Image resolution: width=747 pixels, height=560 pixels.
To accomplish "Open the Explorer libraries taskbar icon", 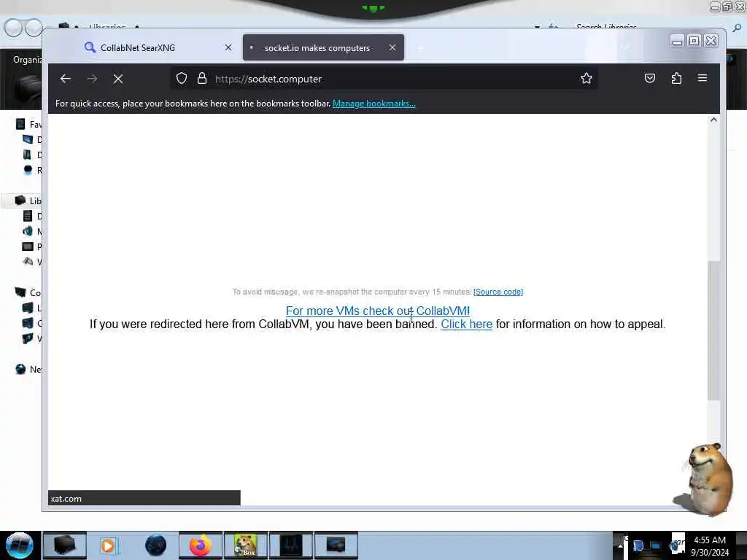I will [x=65, y=545].
